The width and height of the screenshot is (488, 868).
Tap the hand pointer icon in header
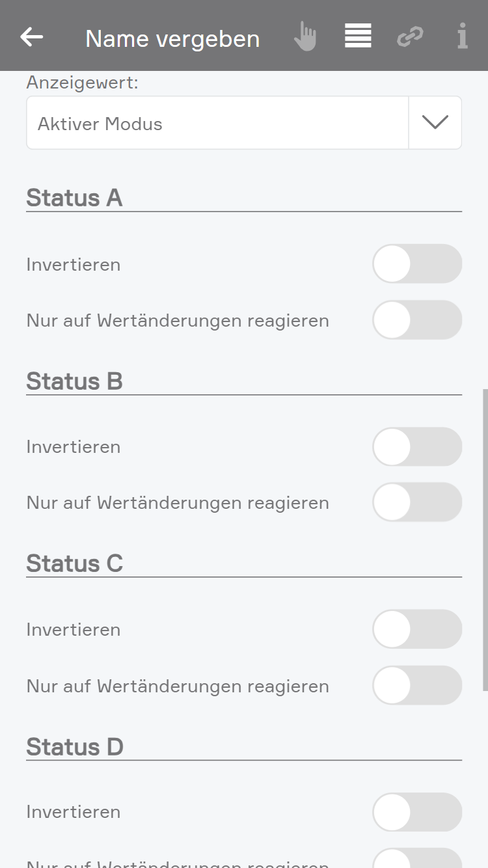click(x=305, y=36)
